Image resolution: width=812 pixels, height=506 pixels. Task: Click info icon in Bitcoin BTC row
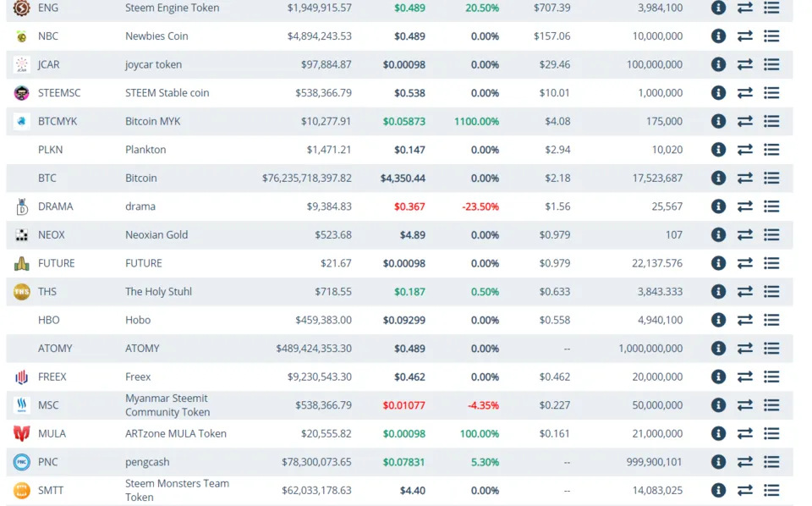click(x=718, y=179)
